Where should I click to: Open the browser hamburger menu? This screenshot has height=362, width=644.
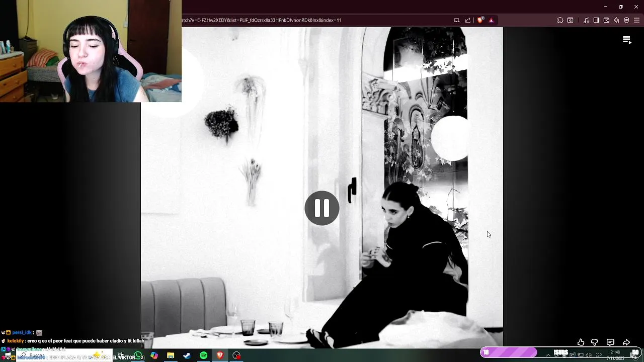point(636,20)
